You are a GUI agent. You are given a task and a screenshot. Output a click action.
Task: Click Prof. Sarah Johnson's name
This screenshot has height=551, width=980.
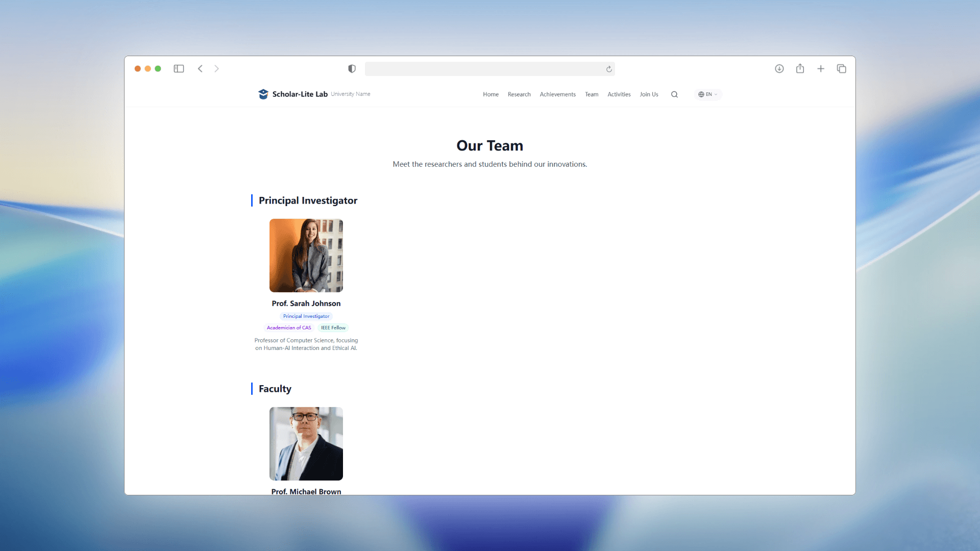point(306,304)
